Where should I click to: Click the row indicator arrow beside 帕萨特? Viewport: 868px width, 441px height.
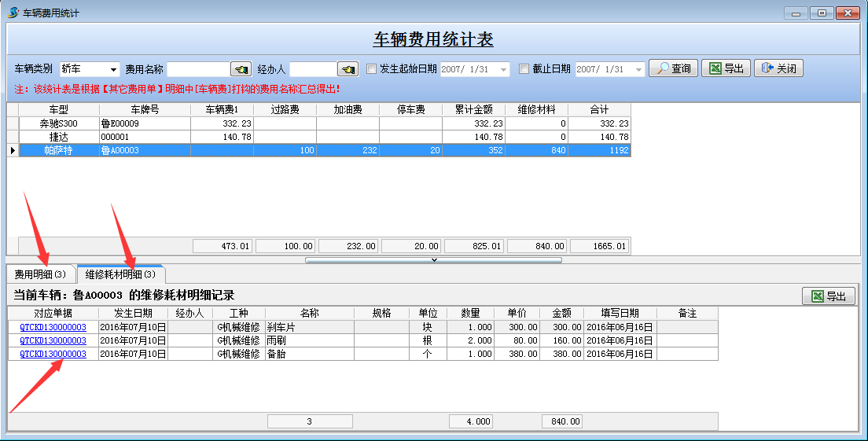(13, 150)
